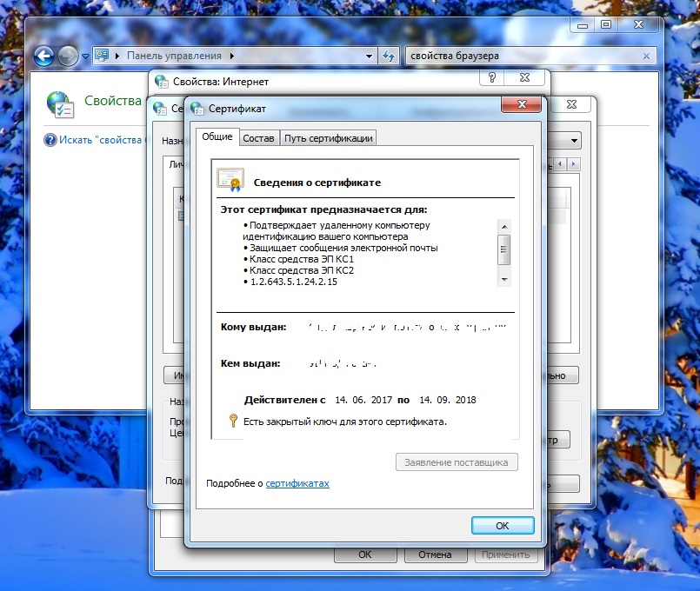700x591 pixels.
Task: Follow the сертификатах link
Action: click(x=297, y=483)
